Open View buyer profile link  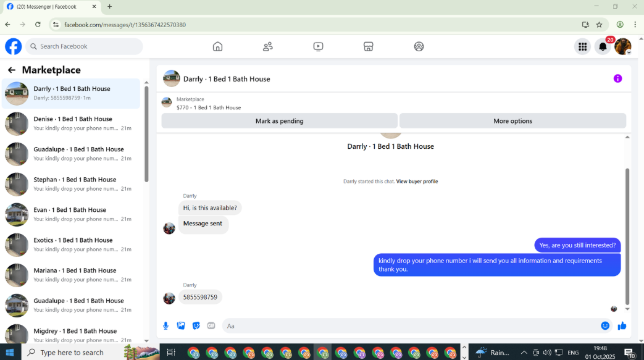[417, 181]
